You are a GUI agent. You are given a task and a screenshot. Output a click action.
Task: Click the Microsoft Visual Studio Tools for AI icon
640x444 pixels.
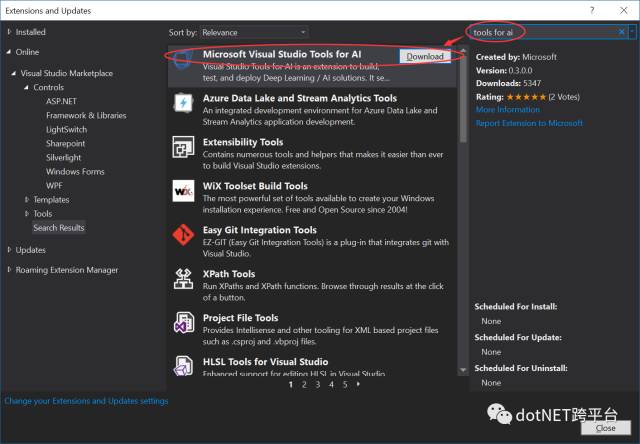pyautogui.click(x=182, y=60)
